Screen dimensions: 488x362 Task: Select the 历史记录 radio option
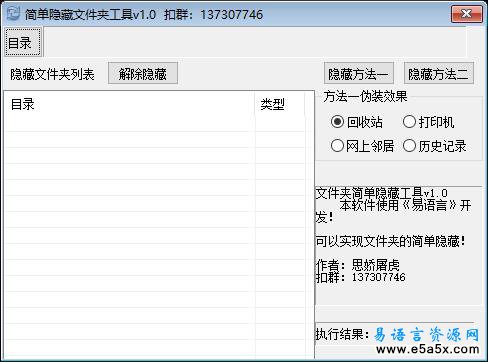click(x=434, y=146)
